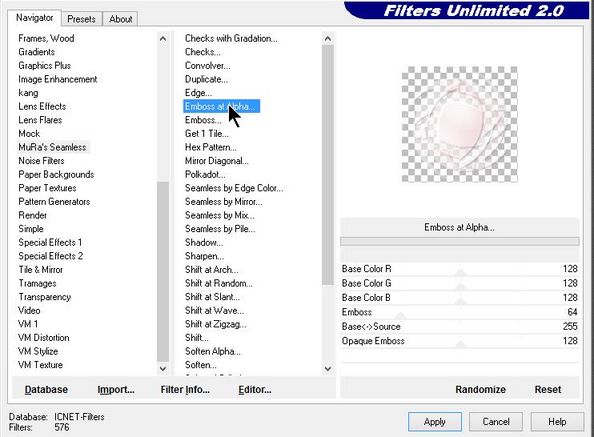This screenshot has width=594, height=437.
Task: Choose the Hex Pattern... filter
Action: tap(211, 147)
